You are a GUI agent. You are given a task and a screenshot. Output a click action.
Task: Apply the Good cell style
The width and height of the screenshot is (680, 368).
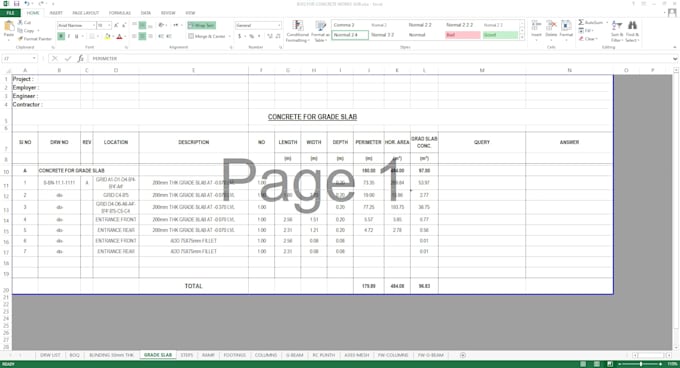click(x=500, y=35)
